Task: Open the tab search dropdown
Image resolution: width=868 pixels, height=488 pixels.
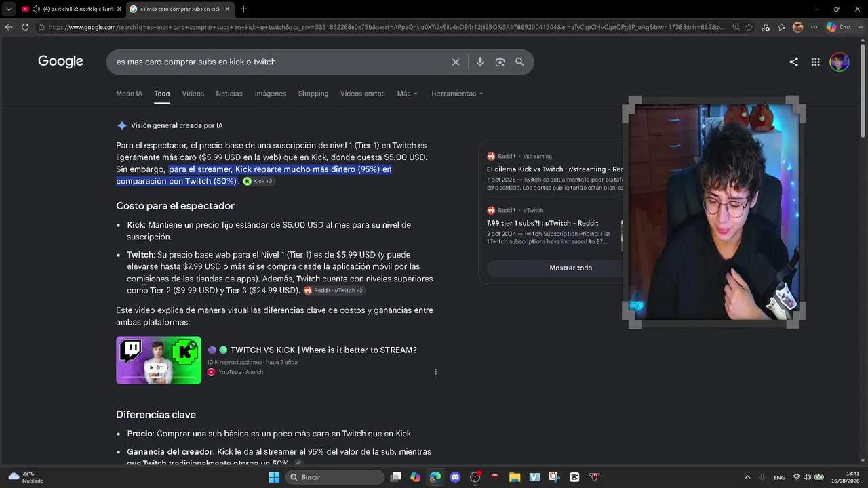Action: [x=8, y=9]
